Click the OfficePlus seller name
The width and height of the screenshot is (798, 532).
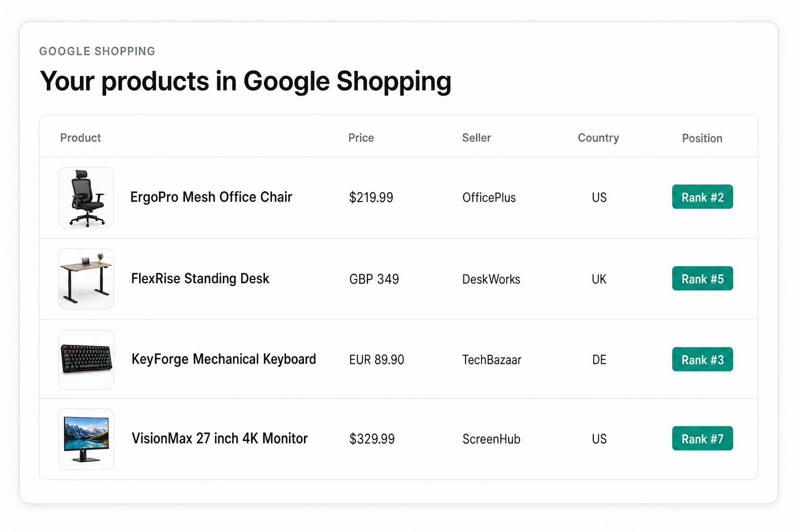pyautogui.click(x=489, y=197)
